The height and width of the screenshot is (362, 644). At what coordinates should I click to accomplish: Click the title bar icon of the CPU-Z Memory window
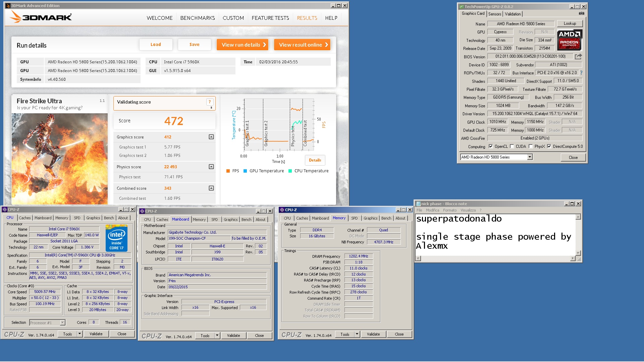pyautogui.click(x=282, y=210)
